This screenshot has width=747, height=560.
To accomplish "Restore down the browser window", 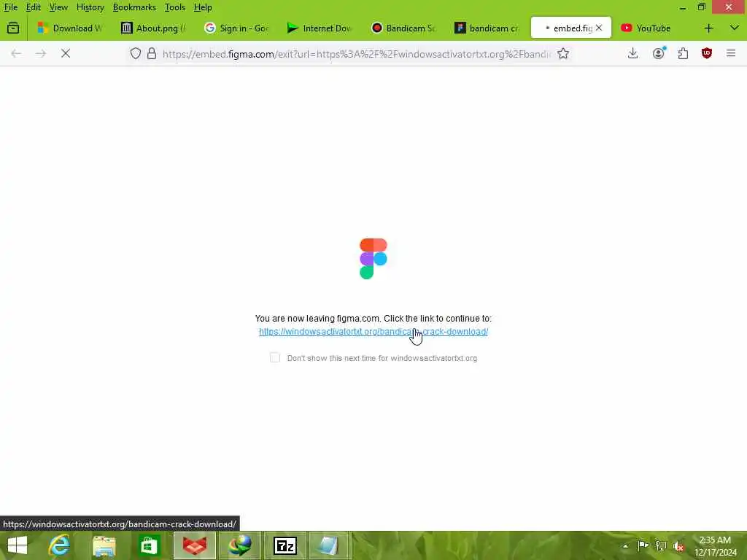I will point(702,7).
